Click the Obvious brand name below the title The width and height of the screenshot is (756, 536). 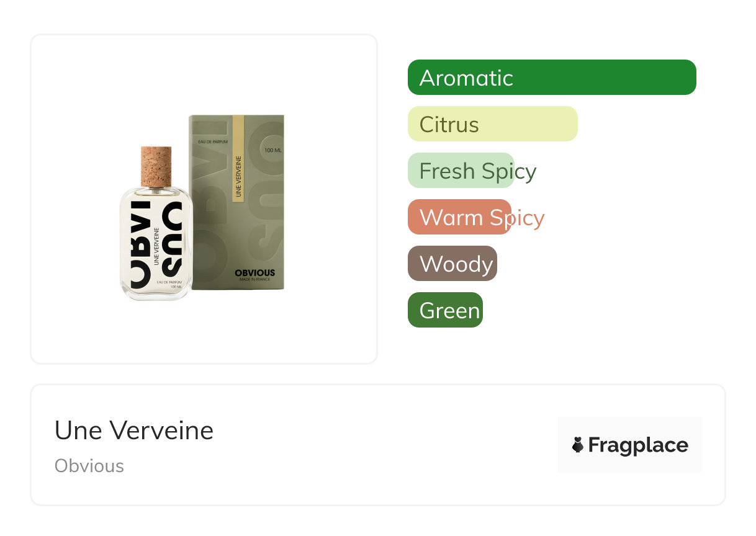tap(89, 466)
